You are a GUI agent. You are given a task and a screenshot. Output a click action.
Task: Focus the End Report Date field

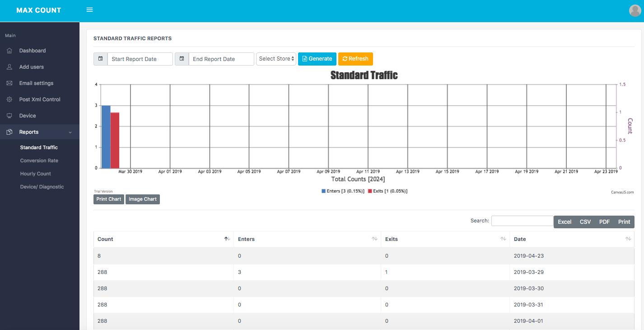(x=221, y=59)
